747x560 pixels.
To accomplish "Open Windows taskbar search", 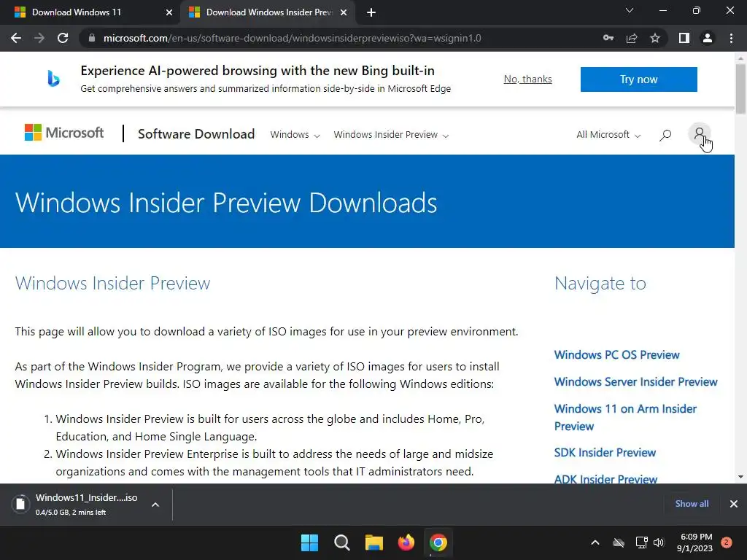I will [x=341, y=542].
